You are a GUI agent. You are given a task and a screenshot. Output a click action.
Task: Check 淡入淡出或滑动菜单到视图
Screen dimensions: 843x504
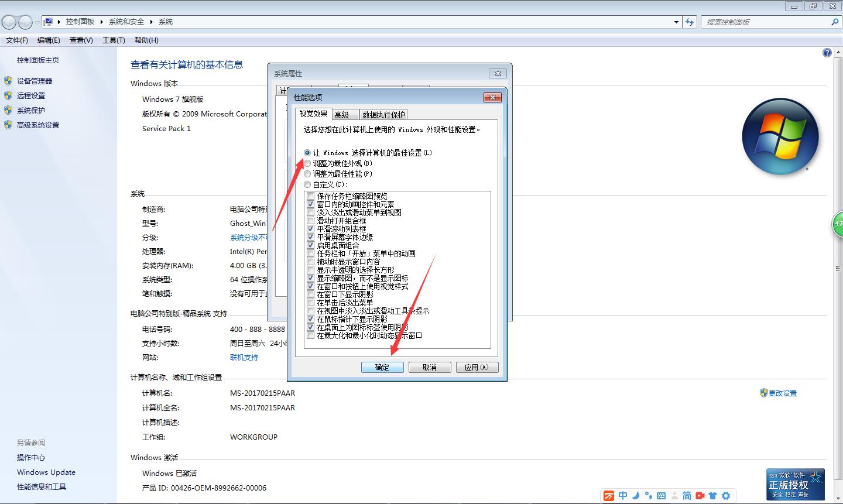point(311,212)
